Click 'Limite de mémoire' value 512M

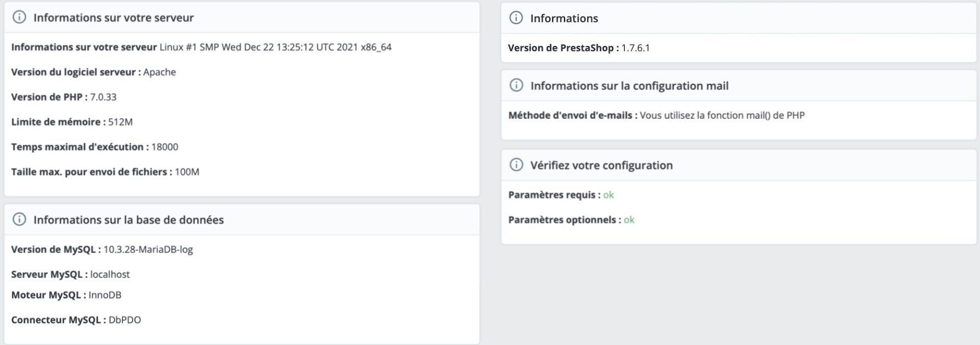coord(120,122)
